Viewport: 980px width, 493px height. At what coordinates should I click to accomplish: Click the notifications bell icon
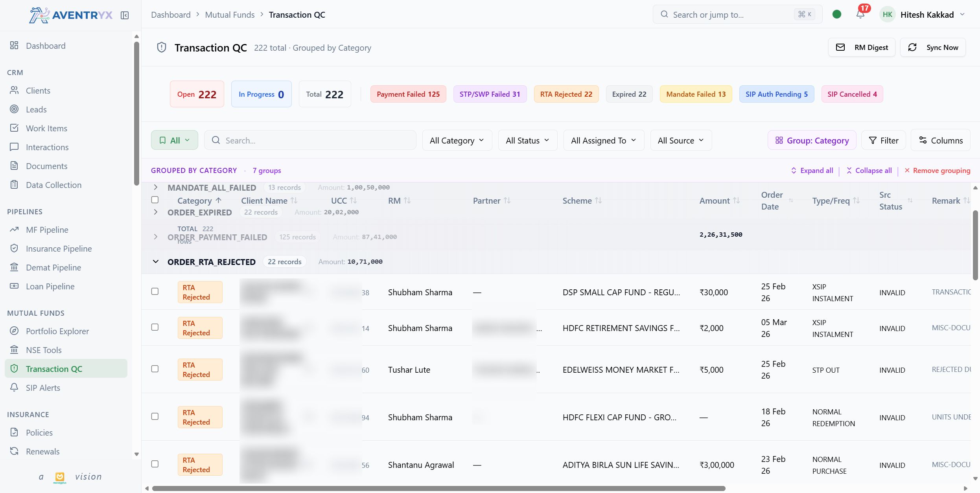(860, 15)
